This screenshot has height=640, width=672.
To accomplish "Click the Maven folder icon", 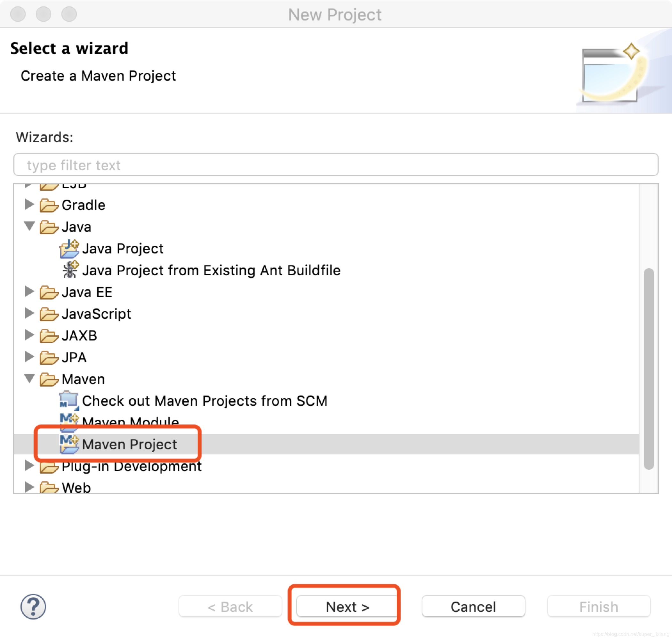I will click(x=49, y=380).
